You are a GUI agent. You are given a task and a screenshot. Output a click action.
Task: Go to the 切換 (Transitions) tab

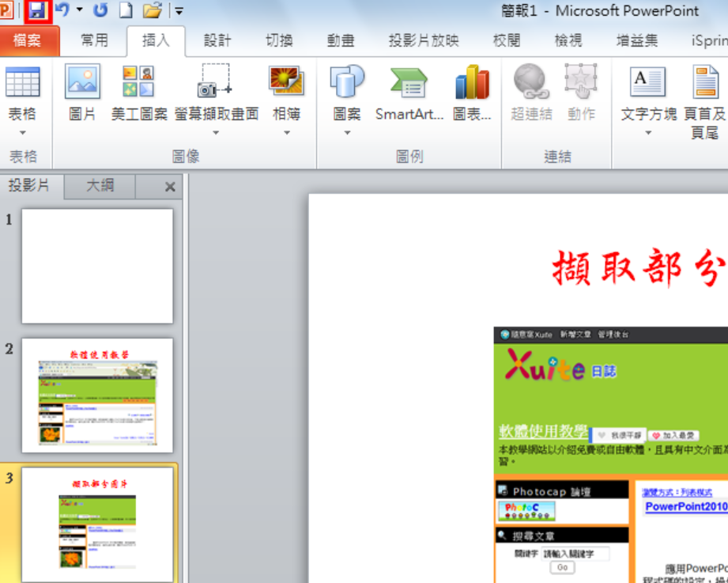pyautogui.click(x=279, y=41)
